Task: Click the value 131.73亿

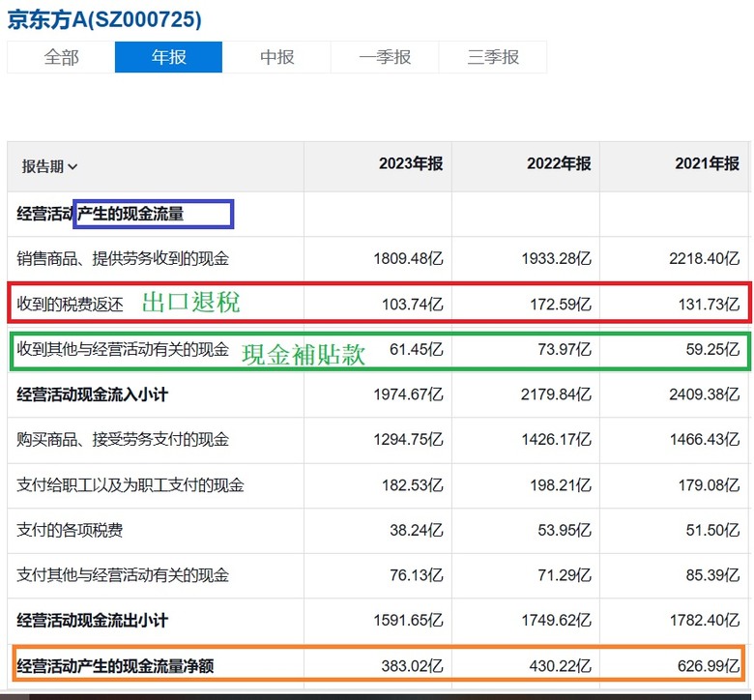Action: (x=709, y=305)
